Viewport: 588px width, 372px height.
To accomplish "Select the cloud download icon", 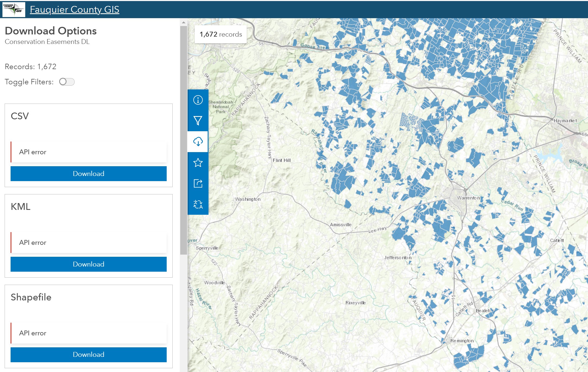I will (x=198, y=142).
